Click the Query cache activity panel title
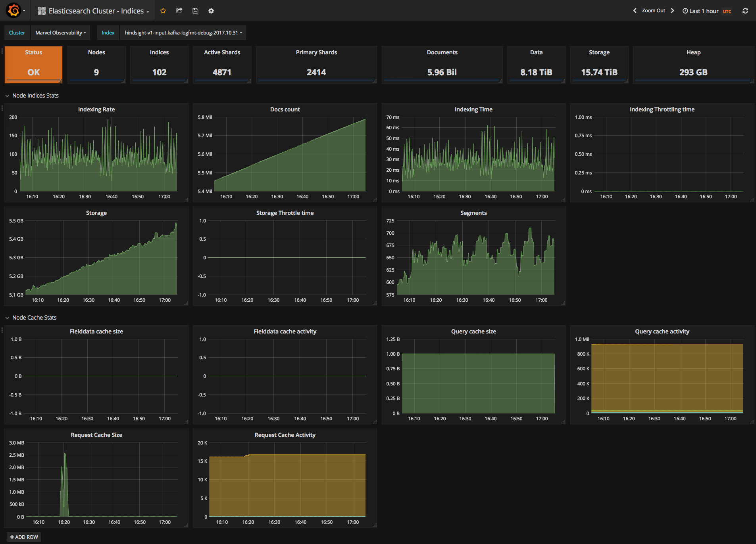This screenshot has height=544, width=756. (662, 331)
